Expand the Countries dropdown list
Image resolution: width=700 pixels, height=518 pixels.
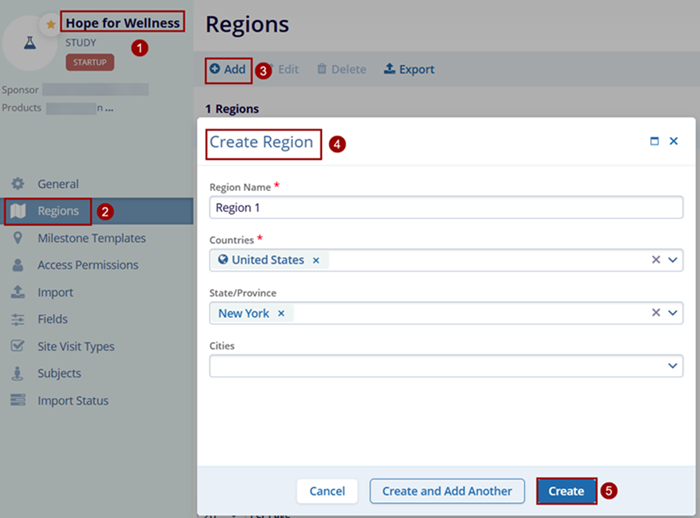point(673,260)
